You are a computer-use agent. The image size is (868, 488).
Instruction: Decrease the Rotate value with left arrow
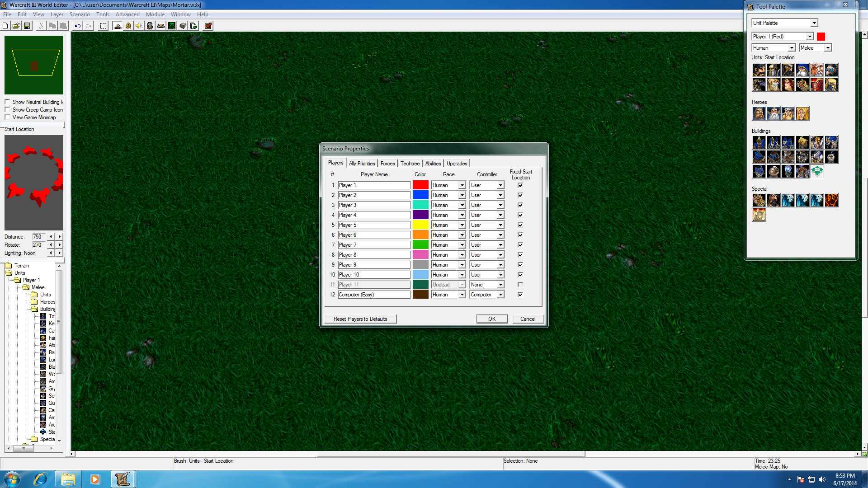(x=51, y=245)
